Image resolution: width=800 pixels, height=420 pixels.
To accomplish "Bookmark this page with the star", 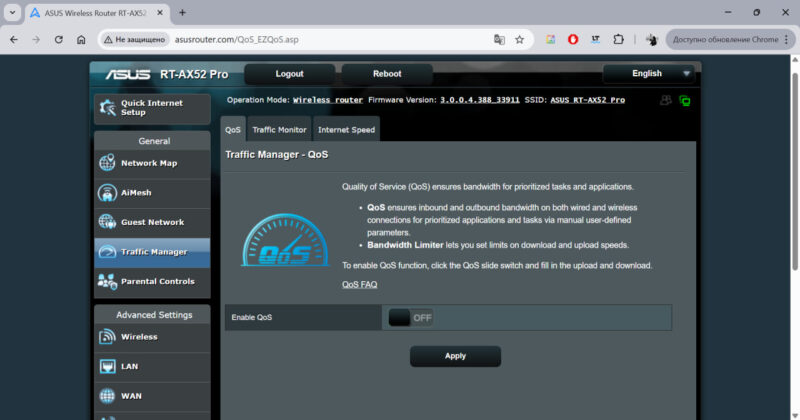I will 519,39.
